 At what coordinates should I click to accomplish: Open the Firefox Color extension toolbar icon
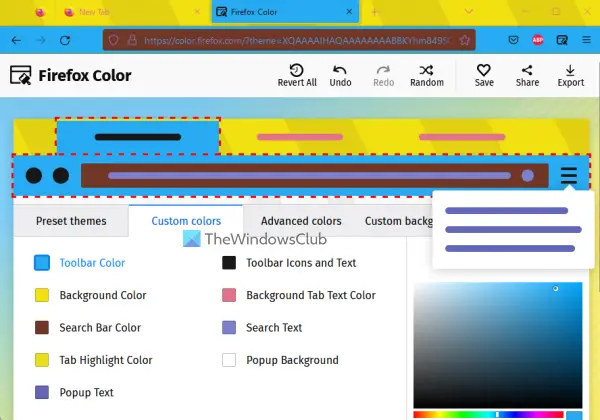click(x=562, y=40)
